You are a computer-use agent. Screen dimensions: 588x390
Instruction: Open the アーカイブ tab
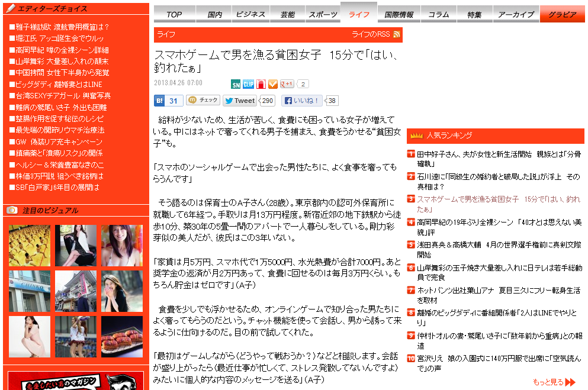tap(516, 15)
